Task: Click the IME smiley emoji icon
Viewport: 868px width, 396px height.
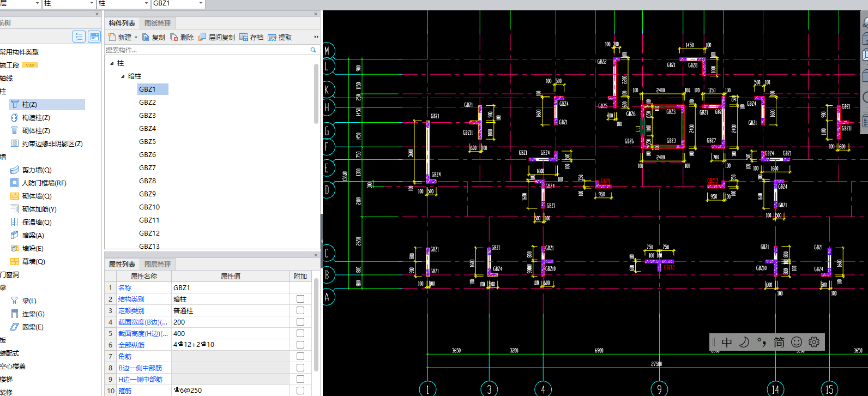Action: click(x=797, y=342)
